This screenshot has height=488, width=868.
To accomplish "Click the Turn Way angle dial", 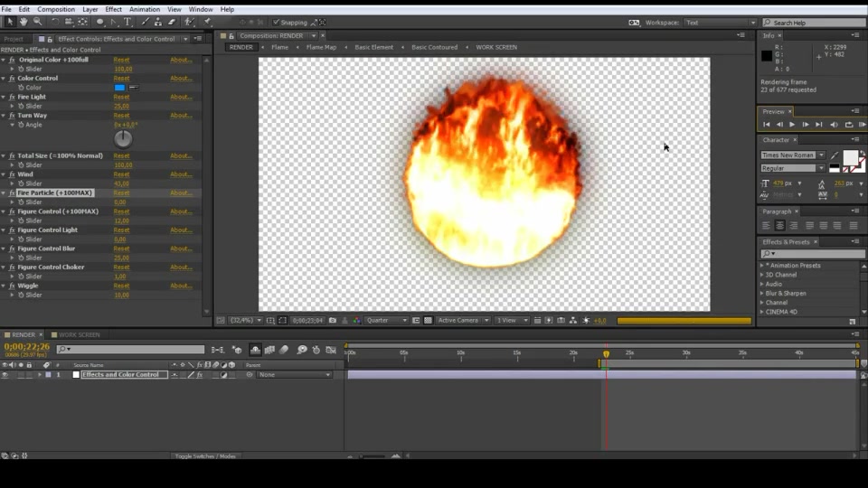I will point(123,139).
